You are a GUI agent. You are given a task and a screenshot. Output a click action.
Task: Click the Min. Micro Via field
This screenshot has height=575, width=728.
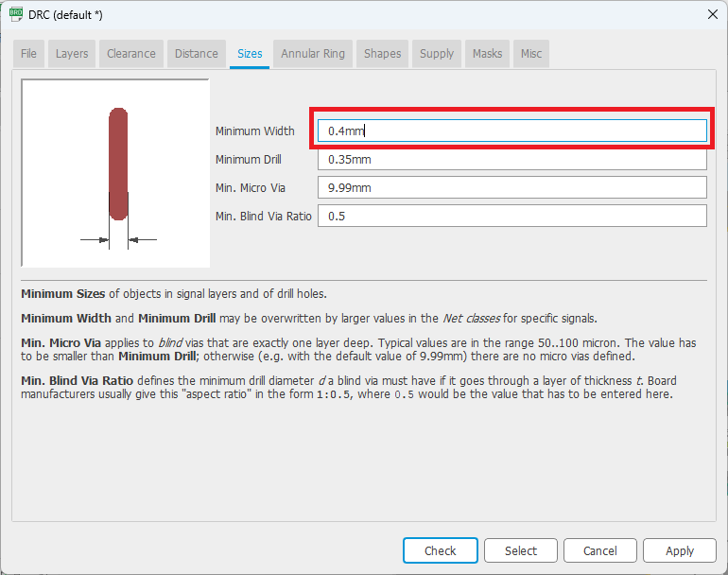tap(511, 188)
